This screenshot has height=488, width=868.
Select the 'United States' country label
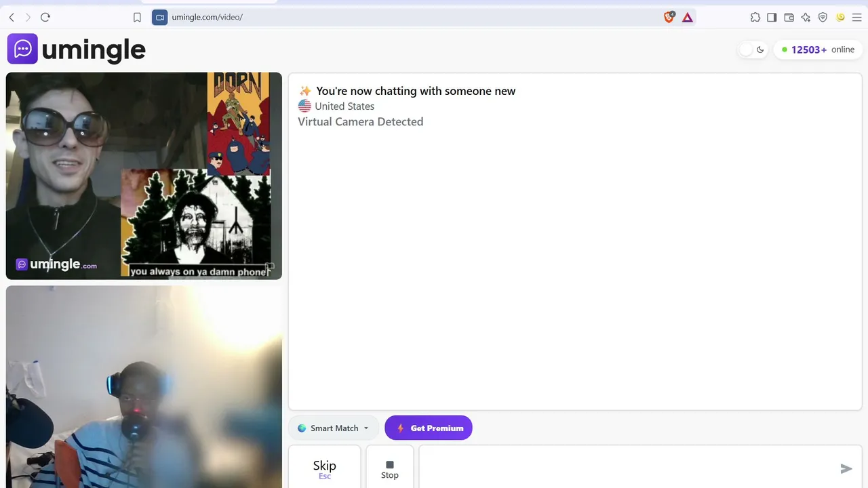click(344, 106)
